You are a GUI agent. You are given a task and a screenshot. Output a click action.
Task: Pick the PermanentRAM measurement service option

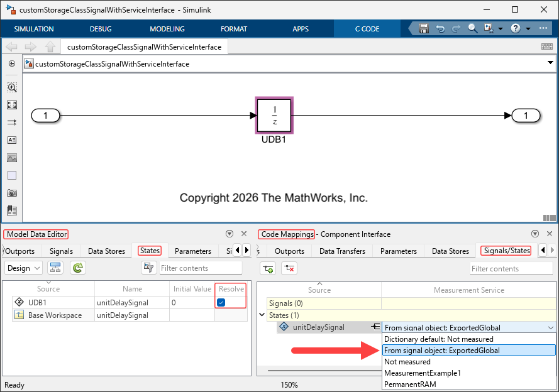click(409, 384)
